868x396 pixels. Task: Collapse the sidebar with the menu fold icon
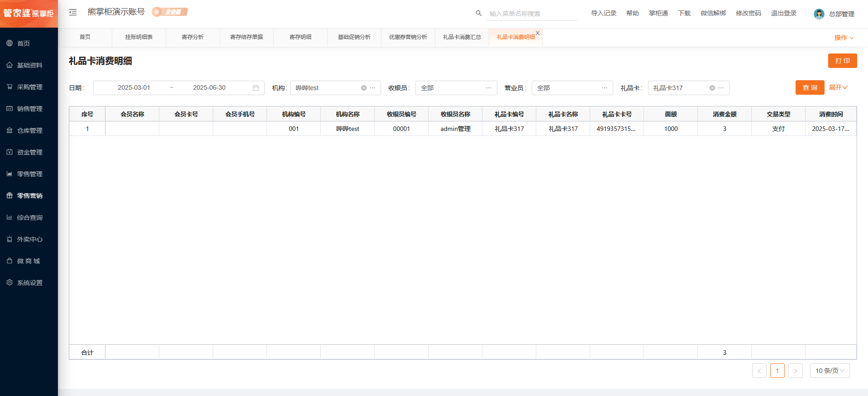73,12
